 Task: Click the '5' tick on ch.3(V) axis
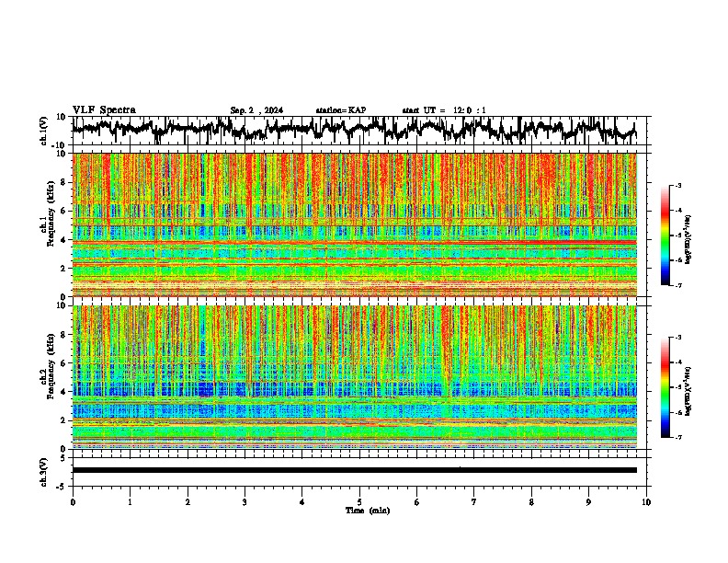(64, 458)
